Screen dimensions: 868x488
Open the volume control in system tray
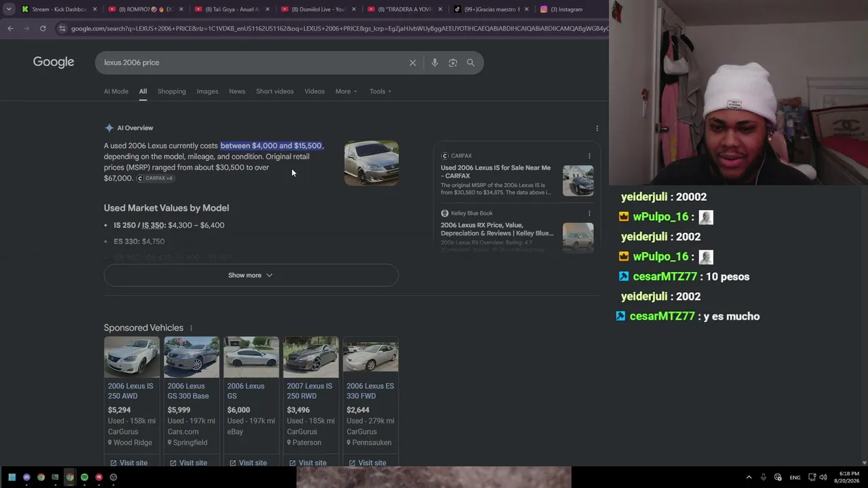(823, 477)
